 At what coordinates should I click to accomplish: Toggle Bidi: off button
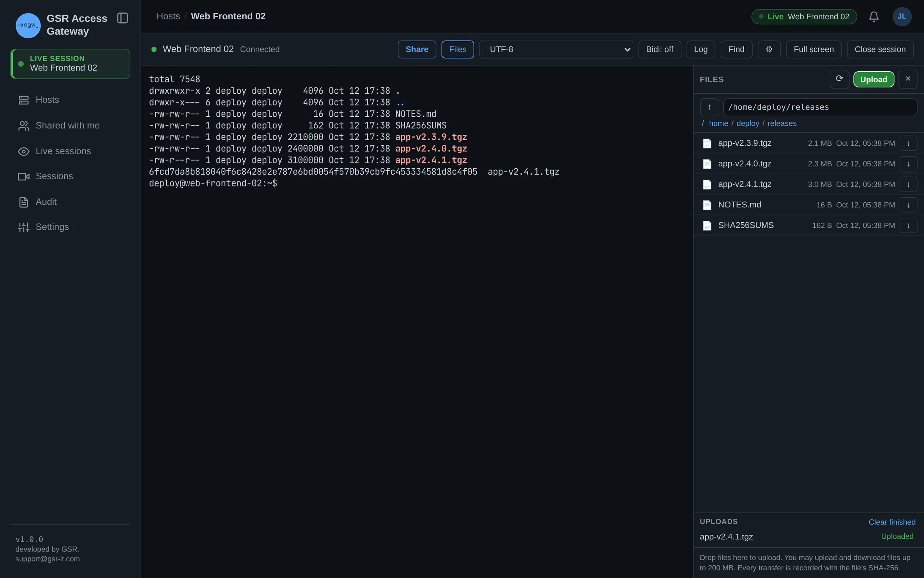[x=659, y=49]
